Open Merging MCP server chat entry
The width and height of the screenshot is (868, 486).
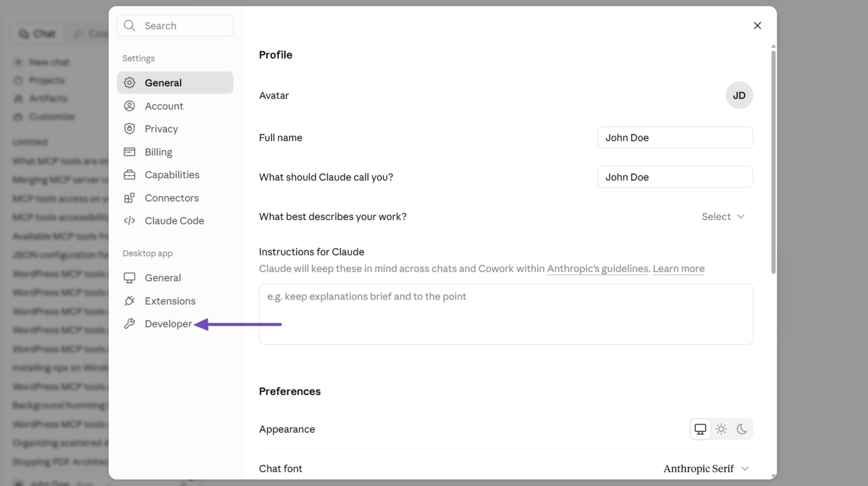(x=60, y=180)
